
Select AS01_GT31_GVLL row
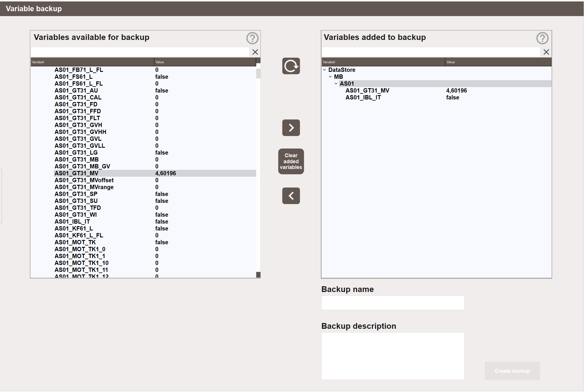point(155,146)
